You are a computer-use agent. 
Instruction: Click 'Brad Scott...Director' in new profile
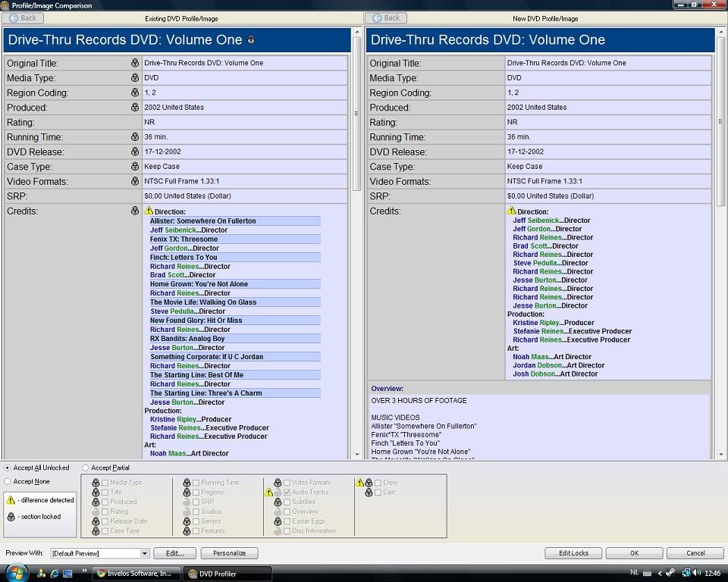coord(545,246)
